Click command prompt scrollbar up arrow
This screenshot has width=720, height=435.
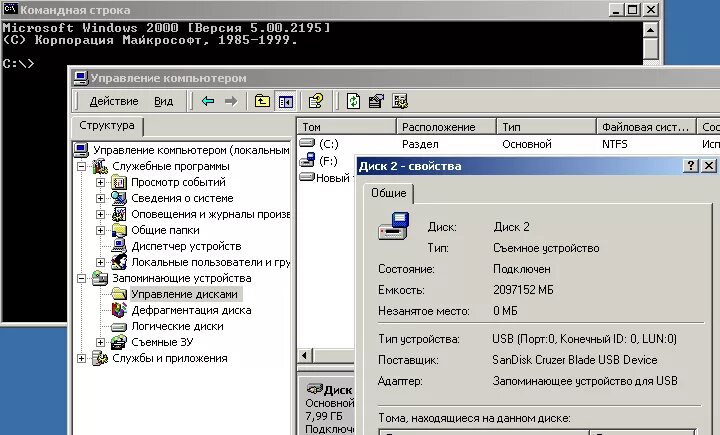click(650, 30)
